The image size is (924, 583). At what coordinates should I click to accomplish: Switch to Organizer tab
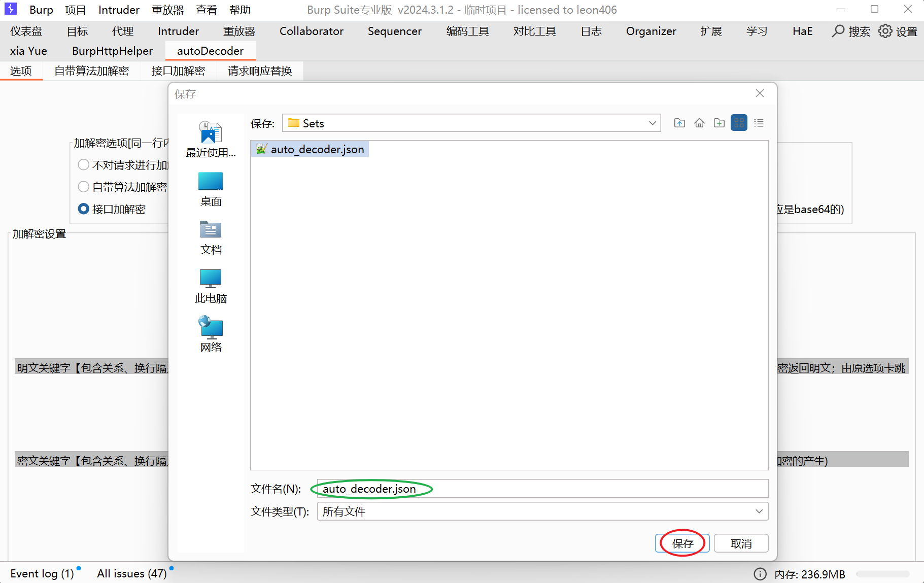click(651, 31)
